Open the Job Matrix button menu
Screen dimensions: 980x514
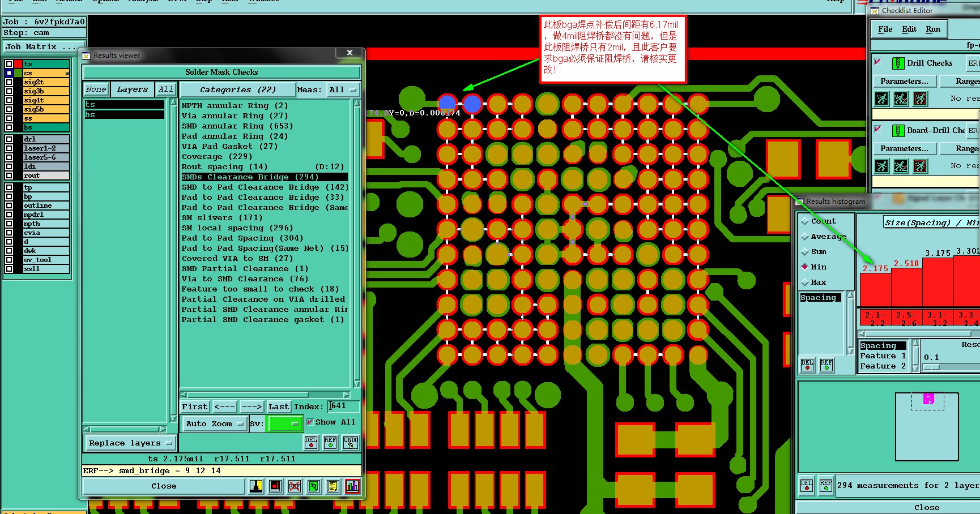[44, 47]
